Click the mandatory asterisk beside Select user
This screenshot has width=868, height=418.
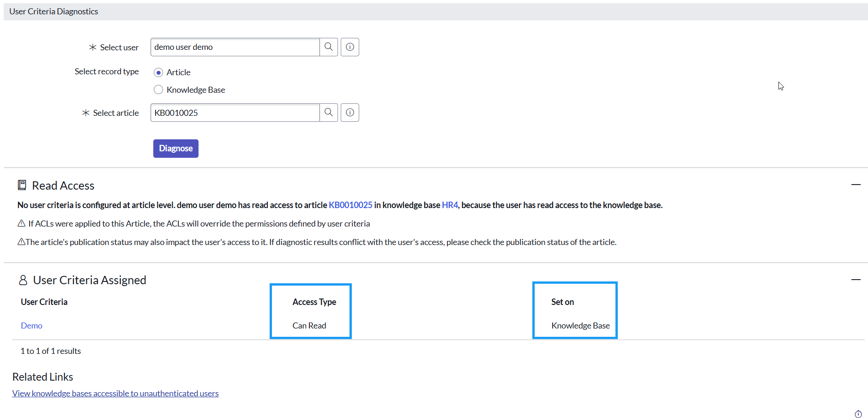click(93, 47)
